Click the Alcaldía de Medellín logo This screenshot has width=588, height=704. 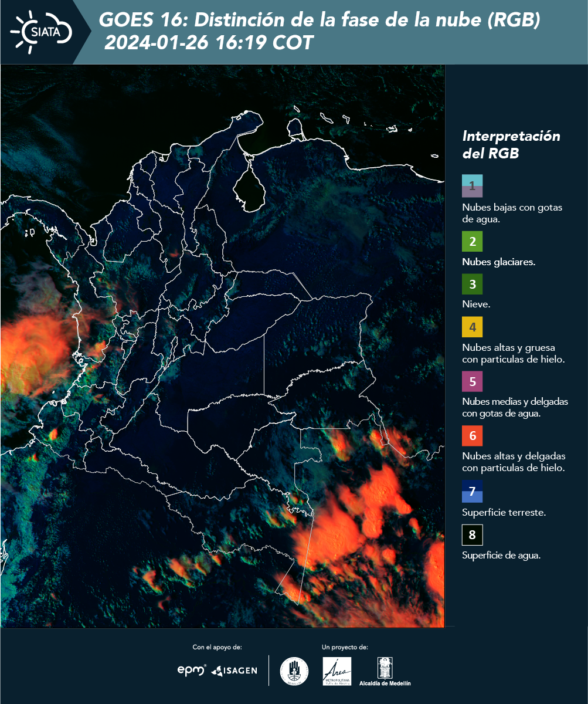pyautogui.click(x=385, y=671)
